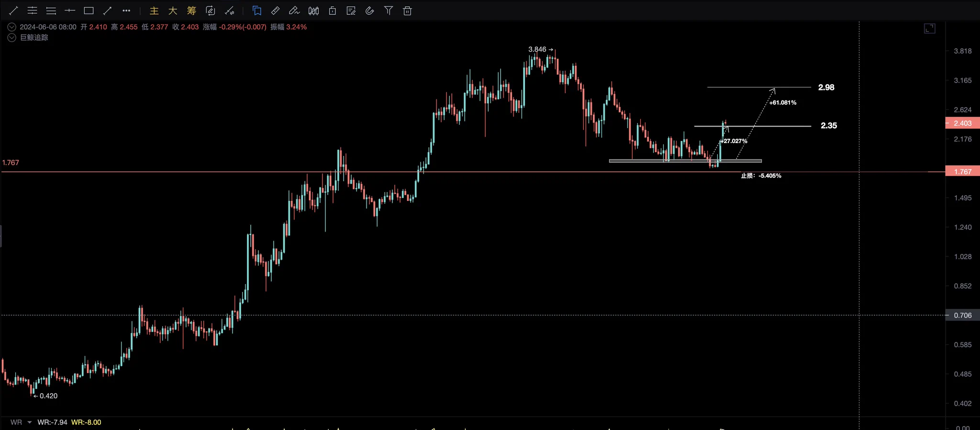This screenshot has height=430, width=980.
Task: Click the WR indicator name label
Action: tap(16, 422)
